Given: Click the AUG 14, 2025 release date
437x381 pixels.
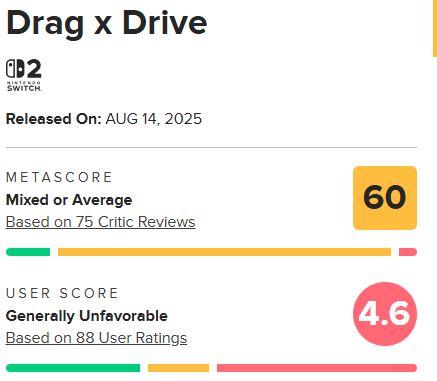Looking at the screenshot, I should (154, 119).
